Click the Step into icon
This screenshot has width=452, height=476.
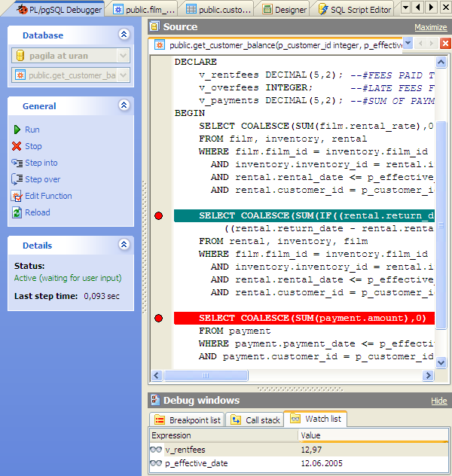[17, 163]
